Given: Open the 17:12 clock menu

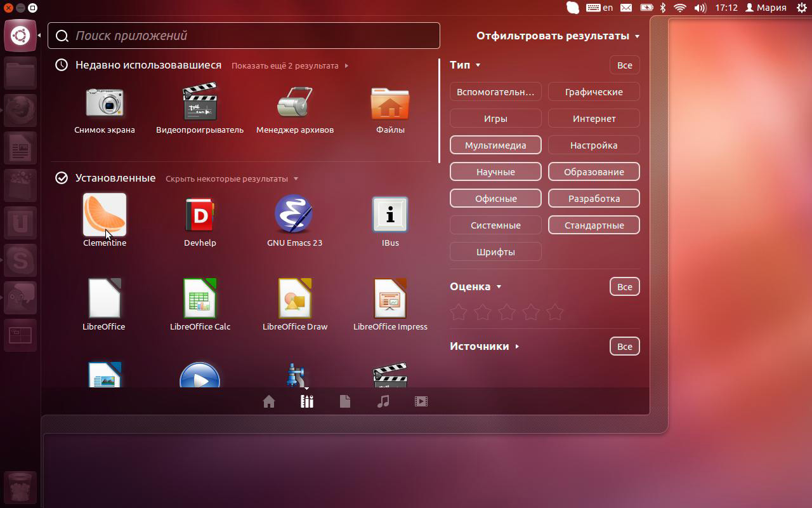Looking at the screenshot, I should point(726,8).
